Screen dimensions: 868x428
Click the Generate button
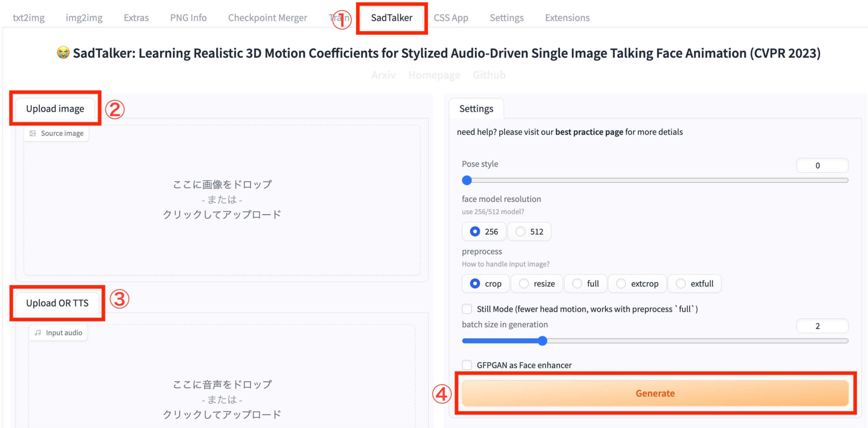click(x=655, y=393)
